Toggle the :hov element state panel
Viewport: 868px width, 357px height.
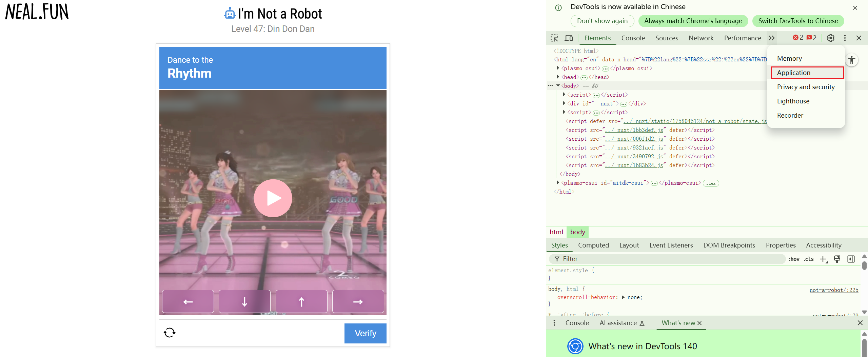coord(794,259)
